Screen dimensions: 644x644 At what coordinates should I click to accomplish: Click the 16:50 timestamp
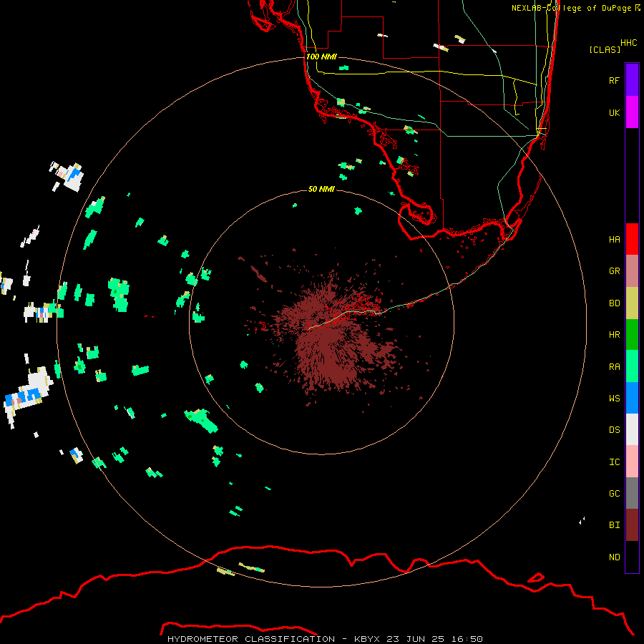(x=467, y=639)
